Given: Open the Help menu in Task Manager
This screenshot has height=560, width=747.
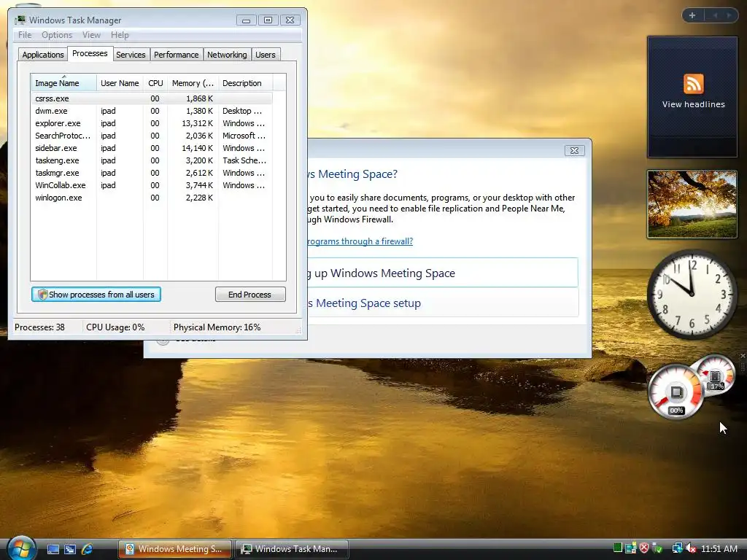Looking at the screenshot, I should point(120,35).
